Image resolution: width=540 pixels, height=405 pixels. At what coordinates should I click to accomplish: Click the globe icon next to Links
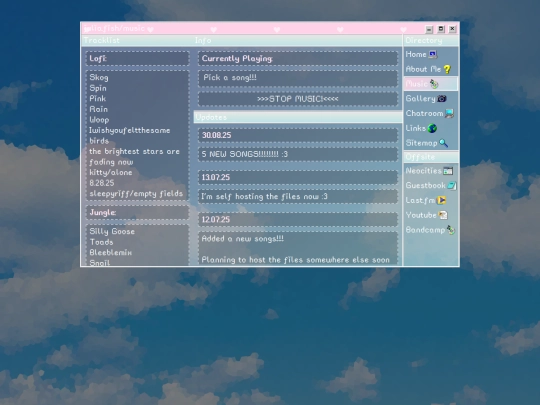coord(432,128)
